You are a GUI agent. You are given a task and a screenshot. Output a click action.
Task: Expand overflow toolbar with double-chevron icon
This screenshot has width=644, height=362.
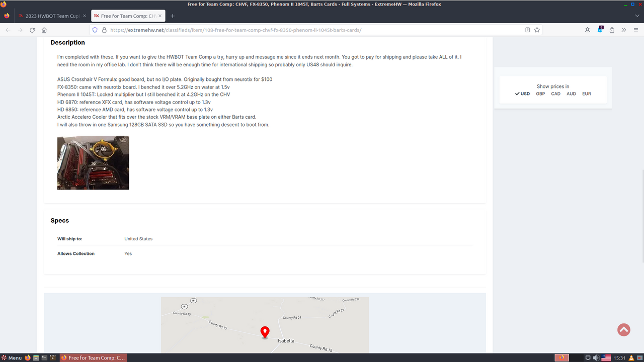(624, 30)
